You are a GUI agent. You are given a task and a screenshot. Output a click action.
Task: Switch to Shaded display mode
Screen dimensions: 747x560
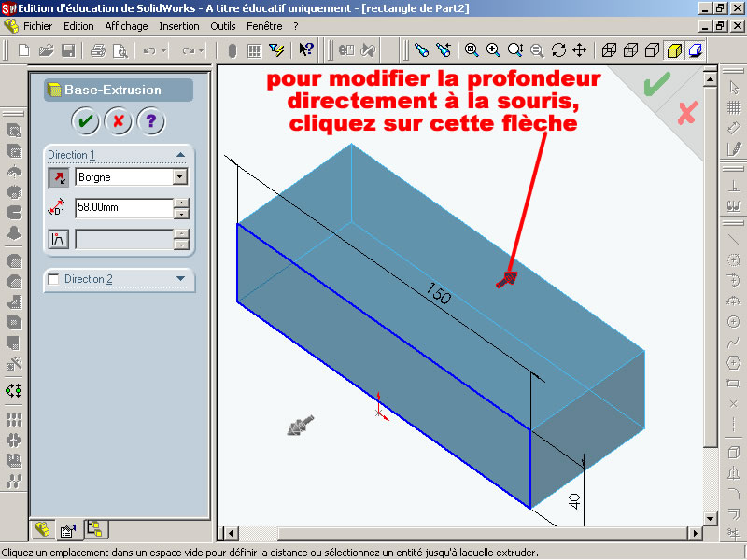coord(674,50)
